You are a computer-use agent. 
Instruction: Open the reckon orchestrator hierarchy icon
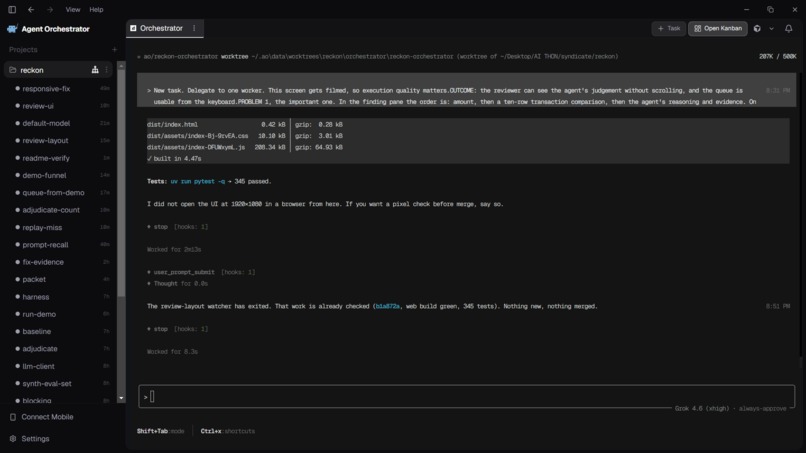point(95,70)
